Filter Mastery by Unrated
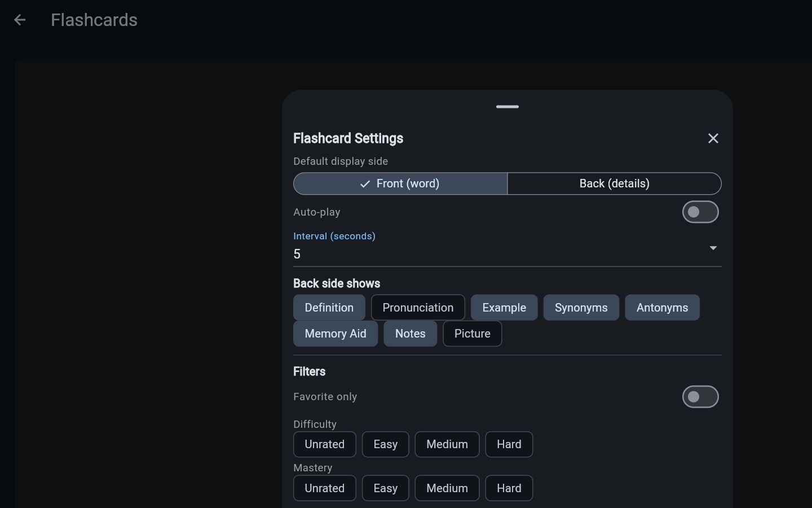This screenshot has height=508, width=812. 325,488
